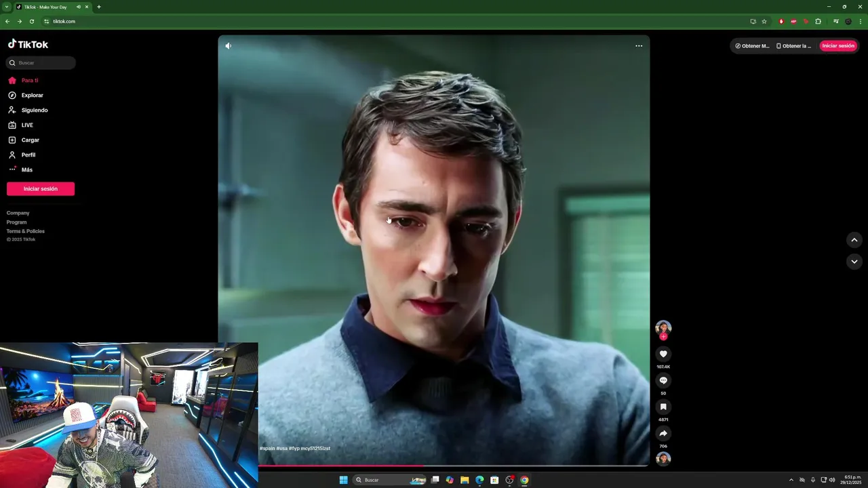Viewport: 868px width, 488px height.
Task: Open the sound disc at bottom of action bar
Action: pyautogui.click(x=663, y=459)
